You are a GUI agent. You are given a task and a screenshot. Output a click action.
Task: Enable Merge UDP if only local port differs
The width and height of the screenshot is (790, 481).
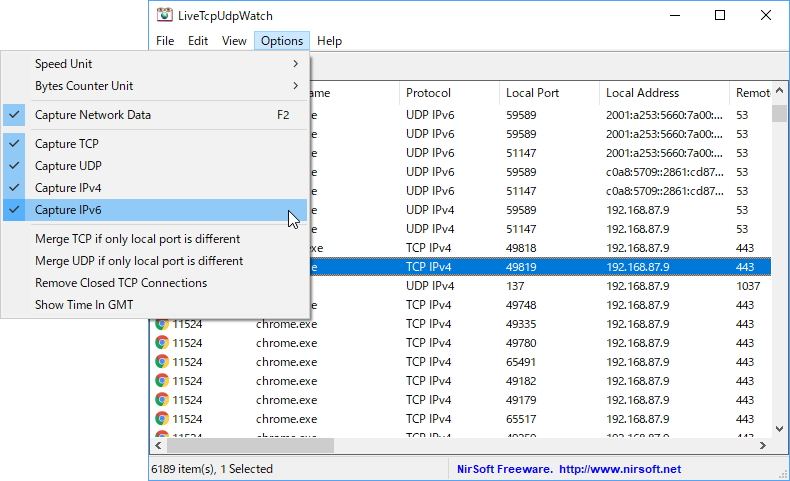click(155, 261)
